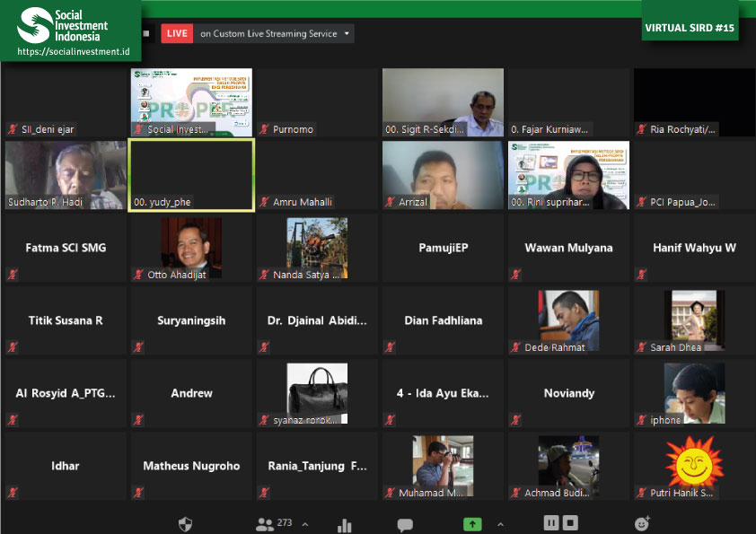756x534 pixels.
Task: Expand the arrow next to Participants
Action: (x=305, y=524)
